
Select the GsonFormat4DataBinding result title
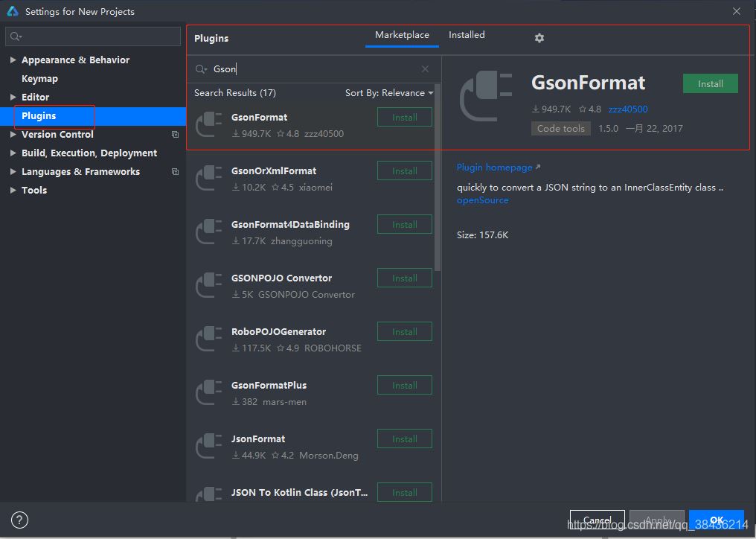pyautogui.click(x=290, y=224)
